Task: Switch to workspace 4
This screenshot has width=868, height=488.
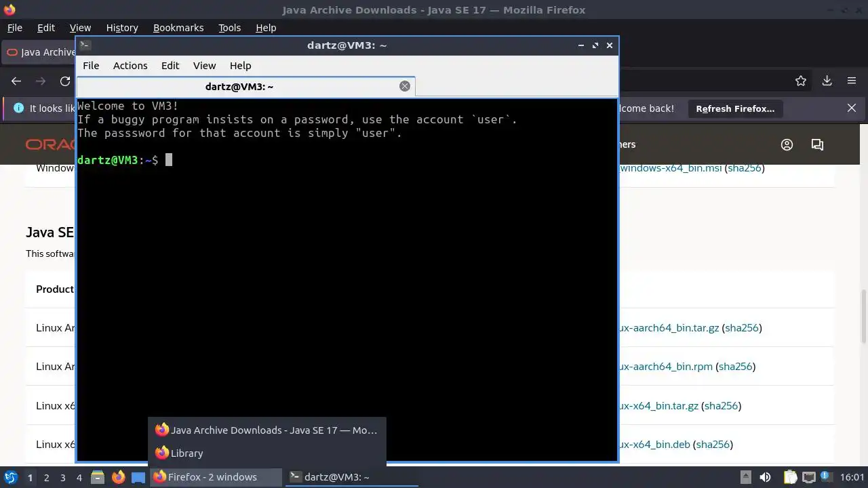Action: coord(79,477)
